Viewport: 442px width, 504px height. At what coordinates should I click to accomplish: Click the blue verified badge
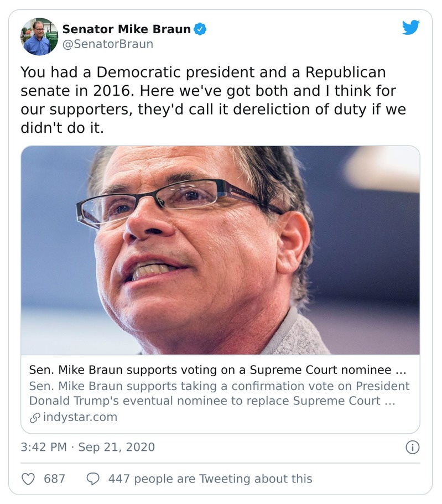pyautogui.click(x=200, y=29)
